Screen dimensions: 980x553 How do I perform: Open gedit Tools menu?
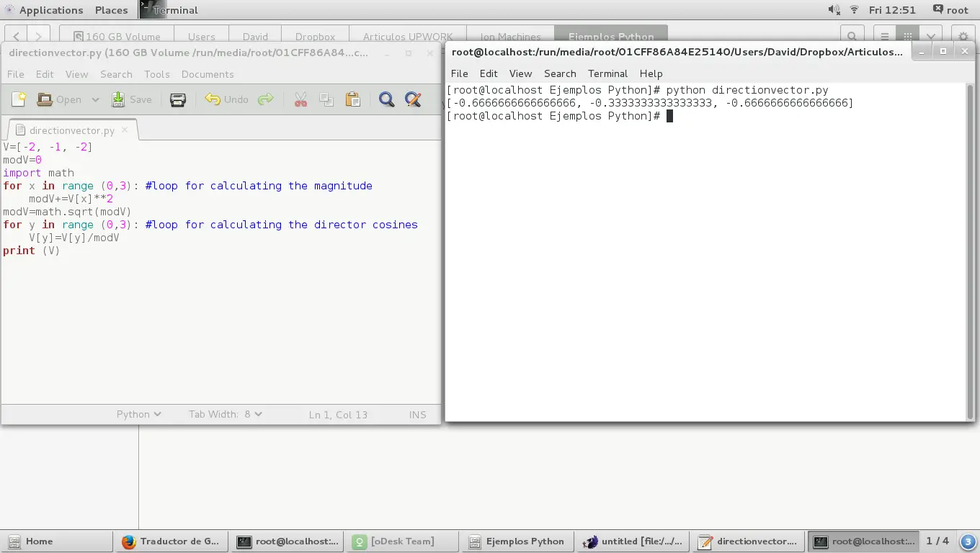(156, 74)
